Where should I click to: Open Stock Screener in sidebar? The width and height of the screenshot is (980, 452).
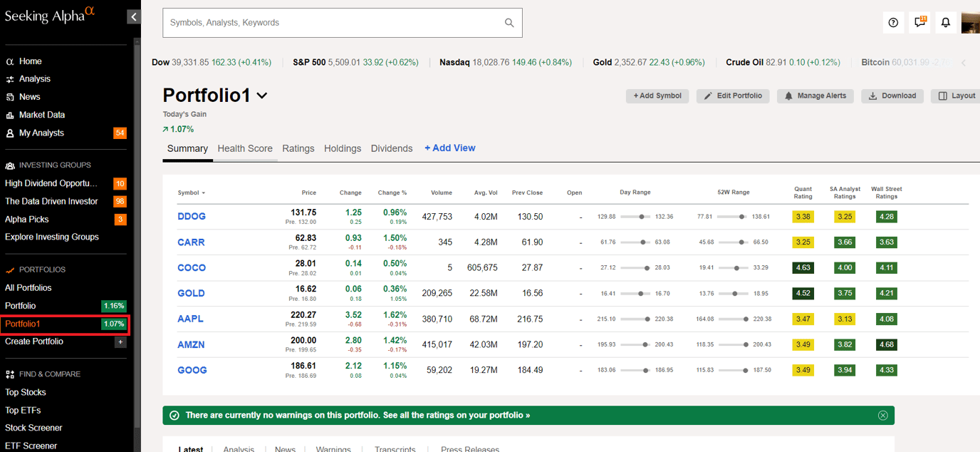coord(33,428)
